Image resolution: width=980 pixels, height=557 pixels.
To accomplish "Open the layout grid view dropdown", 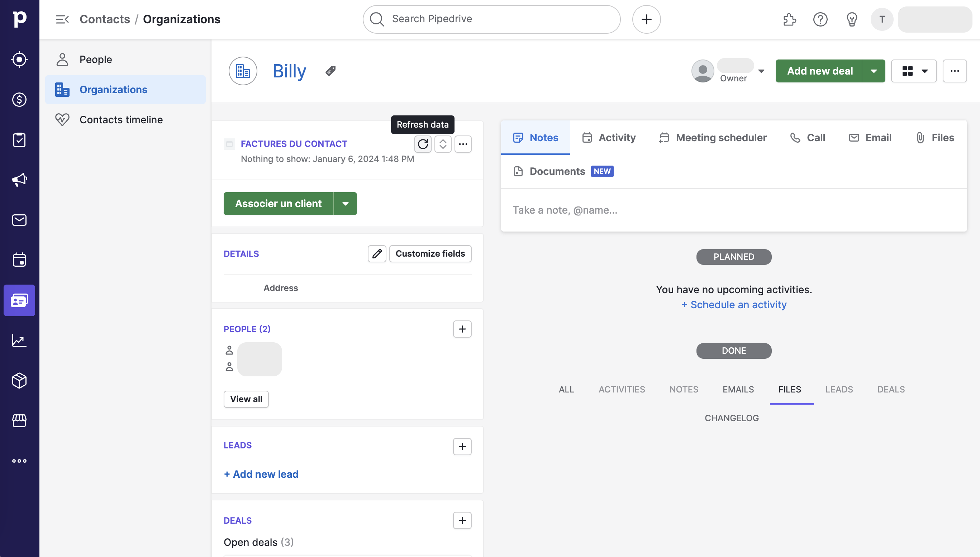I will coord(914,71).
